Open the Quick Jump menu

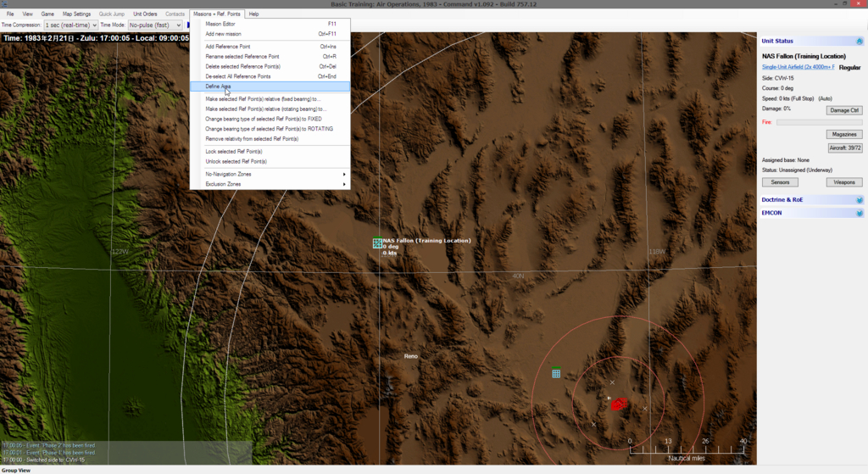[111, 14]
